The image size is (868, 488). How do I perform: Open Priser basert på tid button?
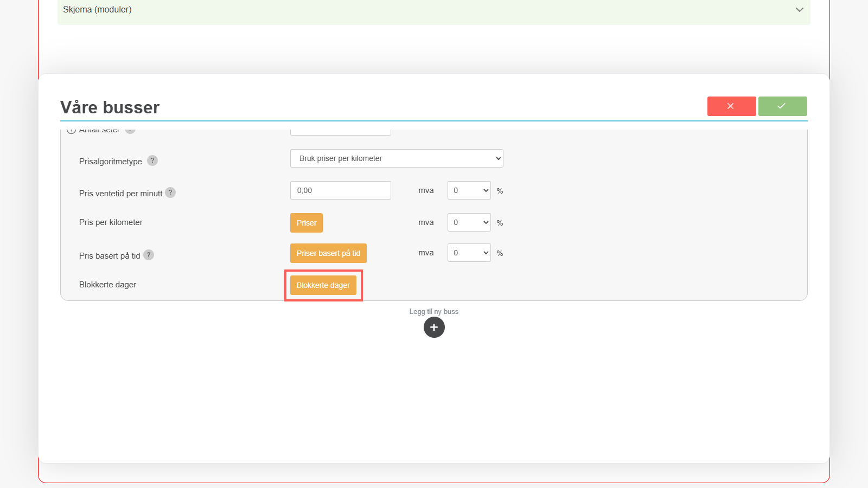[328, 253]
